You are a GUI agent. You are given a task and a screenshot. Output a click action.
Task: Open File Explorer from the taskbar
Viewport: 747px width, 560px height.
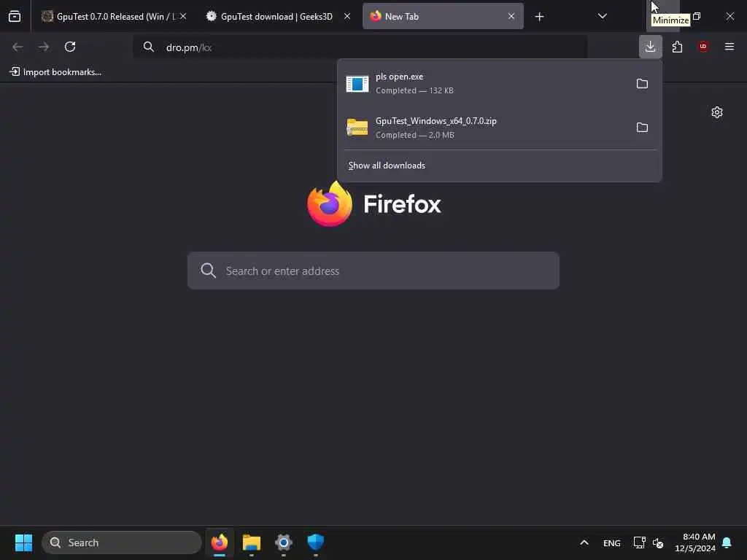pos(252,542)
